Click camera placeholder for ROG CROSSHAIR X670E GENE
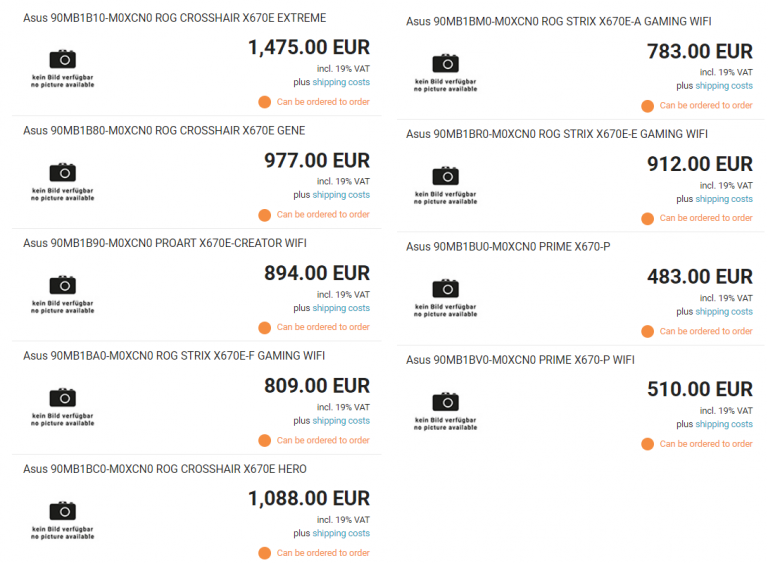This screenshot has width=768, height=563. pyautogui.click(x=63, y=173)
